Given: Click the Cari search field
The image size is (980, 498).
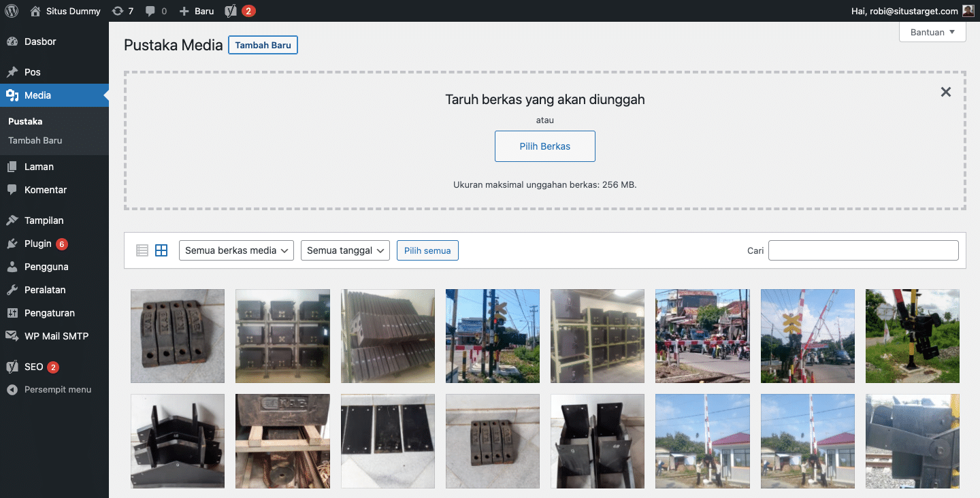Looking at the screenshot, I should pyautogui.click(x=864, y=250).
